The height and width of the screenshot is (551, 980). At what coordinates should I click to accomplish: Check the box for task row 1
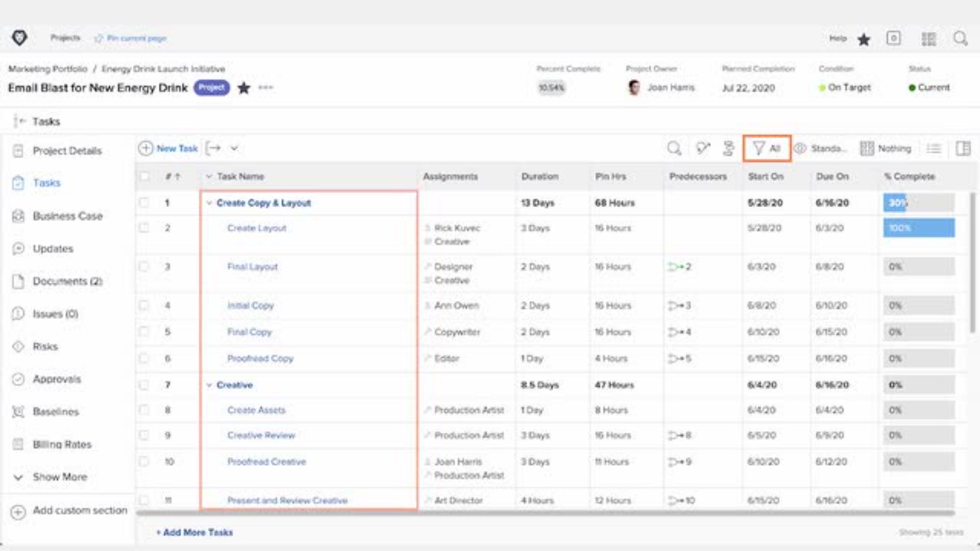click(144, 203)
